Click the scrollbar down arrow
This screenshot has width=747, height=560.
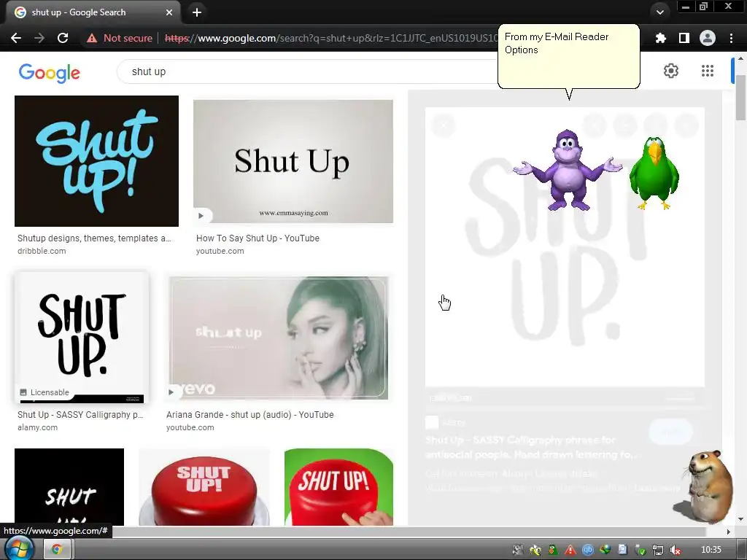[x=740, y=518]
